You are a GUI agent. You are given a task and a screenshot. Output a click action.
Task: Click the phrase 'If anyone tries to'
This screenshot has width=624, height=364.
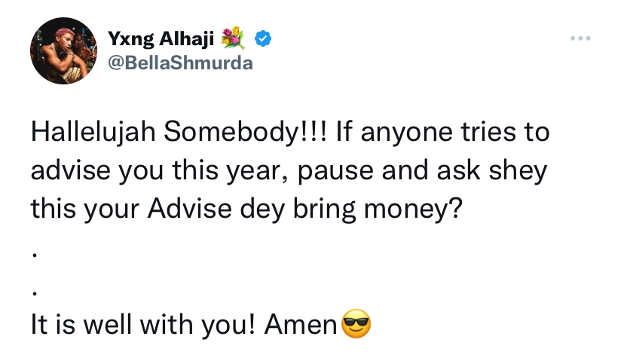tap(443, 133)
